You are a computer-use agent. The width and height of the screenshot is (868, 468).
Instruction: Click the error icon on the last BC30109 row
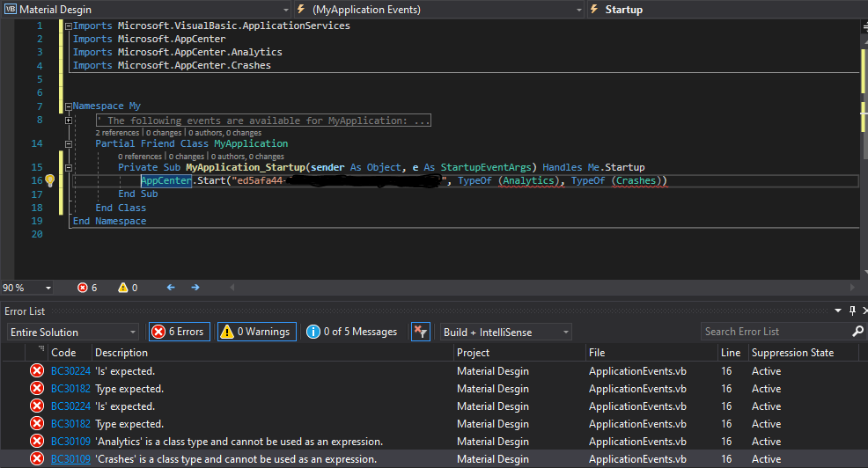coord(37,458)
